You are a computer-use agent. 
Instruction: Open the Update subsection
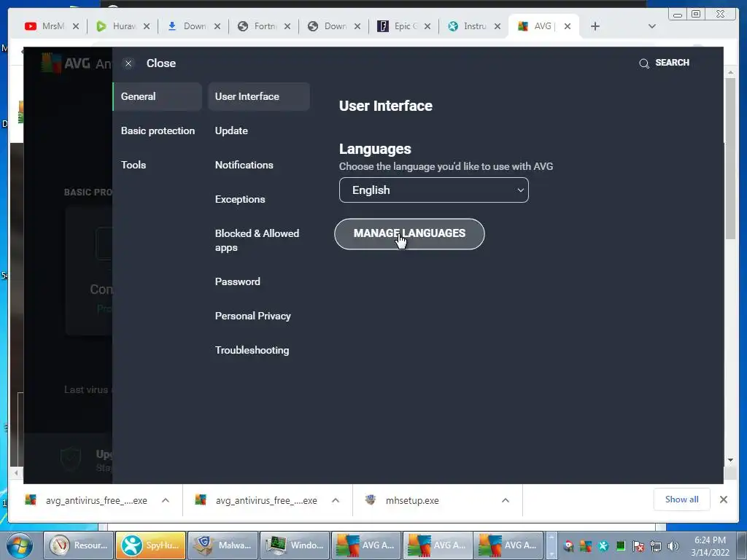(231, 131)
